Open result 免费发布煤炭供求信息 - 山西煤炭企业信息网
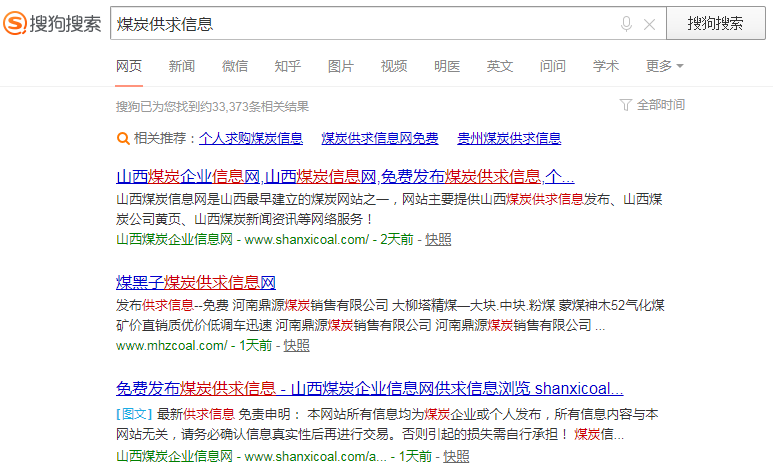This screenshot has height=475, width=773. [x=370, y=388]
